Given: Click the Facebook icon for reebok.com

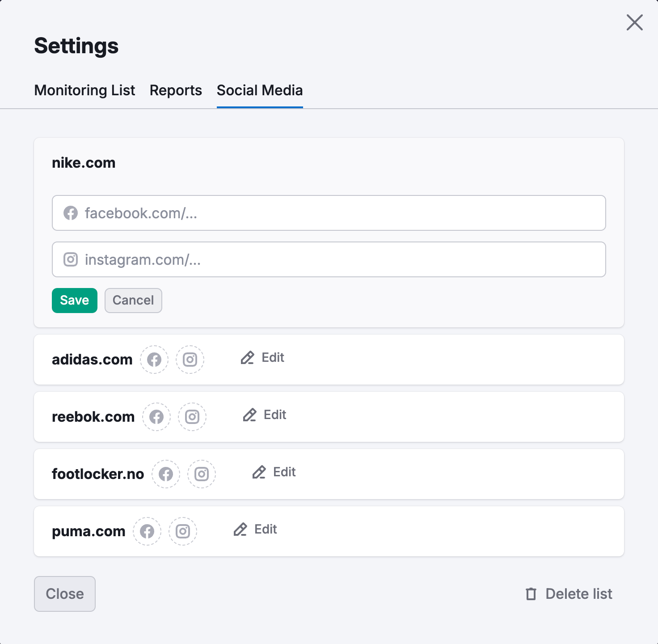Looking at the screenshot, I should (157, 417).
